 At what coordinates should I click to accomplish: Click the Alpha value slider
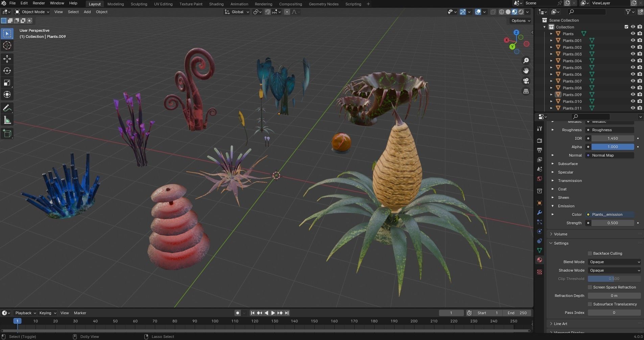(613, 147)
